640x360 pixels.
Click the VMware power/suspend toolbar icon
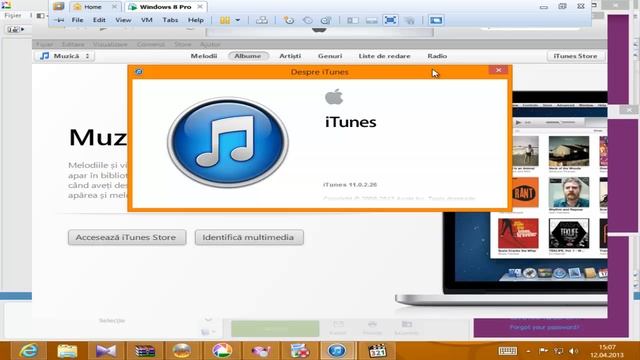[225, 20]
